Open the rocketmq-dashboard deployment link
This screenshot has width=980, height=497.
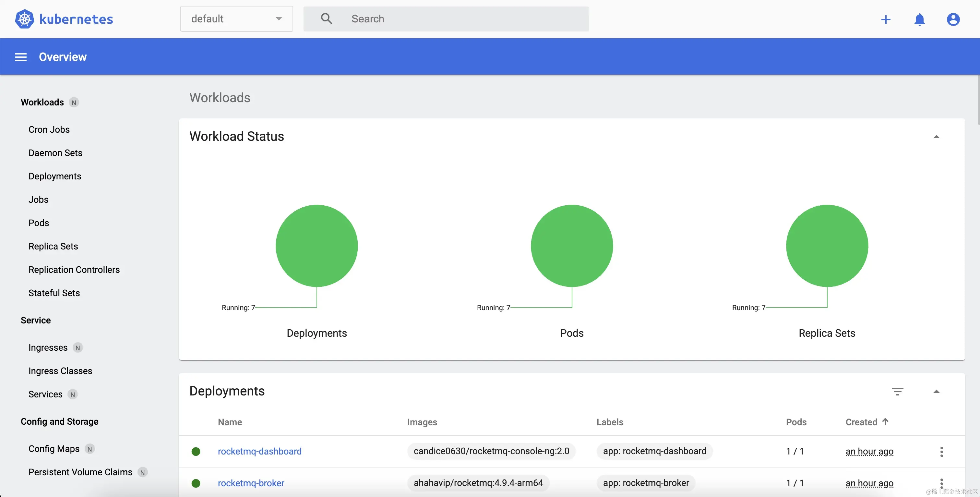coord(259,451)
